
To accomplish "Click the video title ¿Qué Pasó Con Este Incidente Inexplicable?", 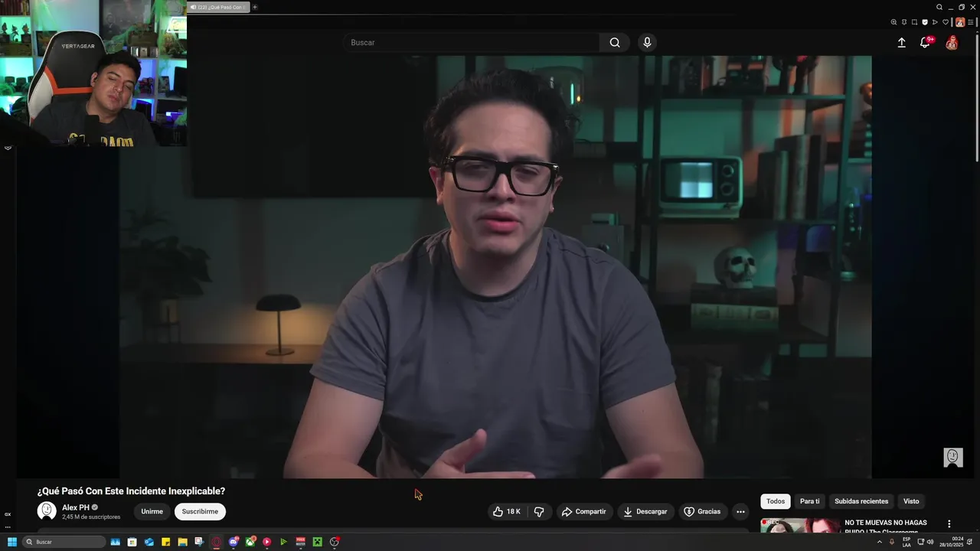I will point(131,491).
